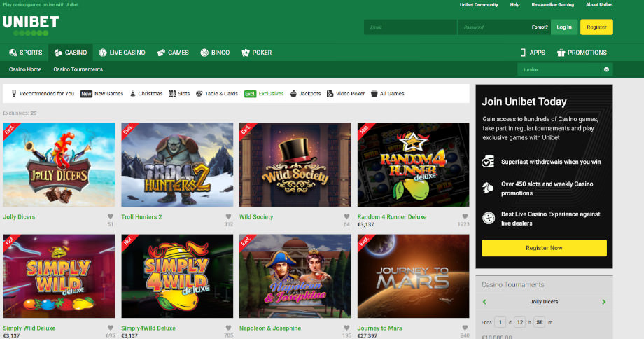Image resolution: width=644 pixels, height=339 pixels.
Task: Open Unibet Community link
Action: point(479,4)
